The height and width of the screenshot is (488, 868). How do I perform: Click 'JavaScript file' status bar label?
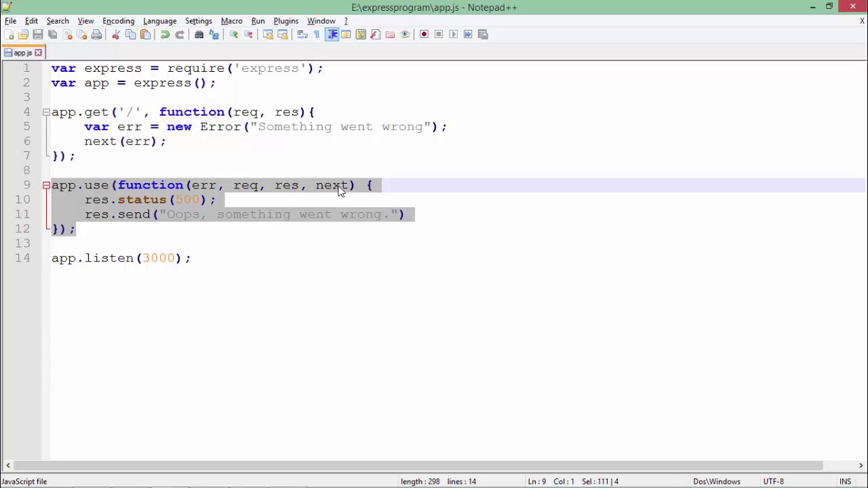click(24, 481)
